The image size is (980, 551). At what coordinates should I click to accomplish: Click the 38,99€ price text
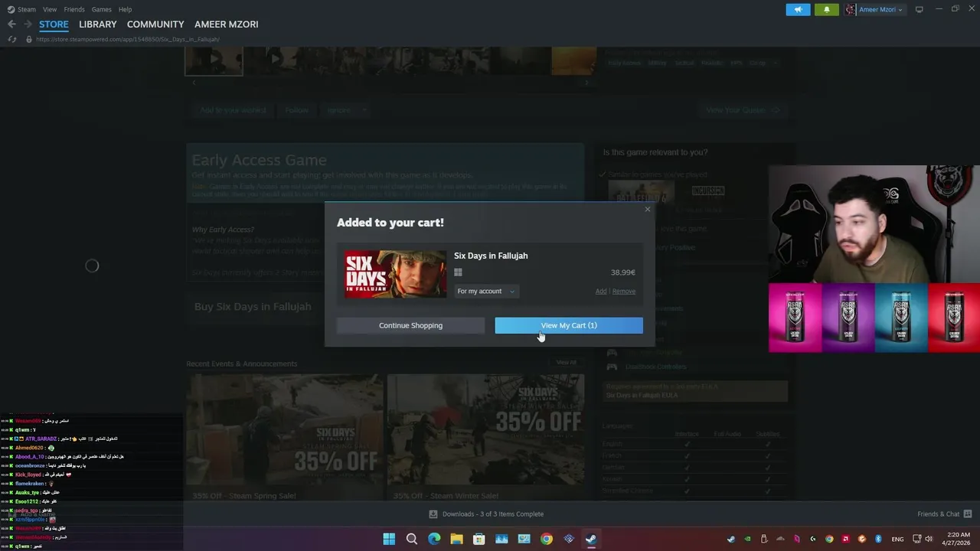(623, 272)
